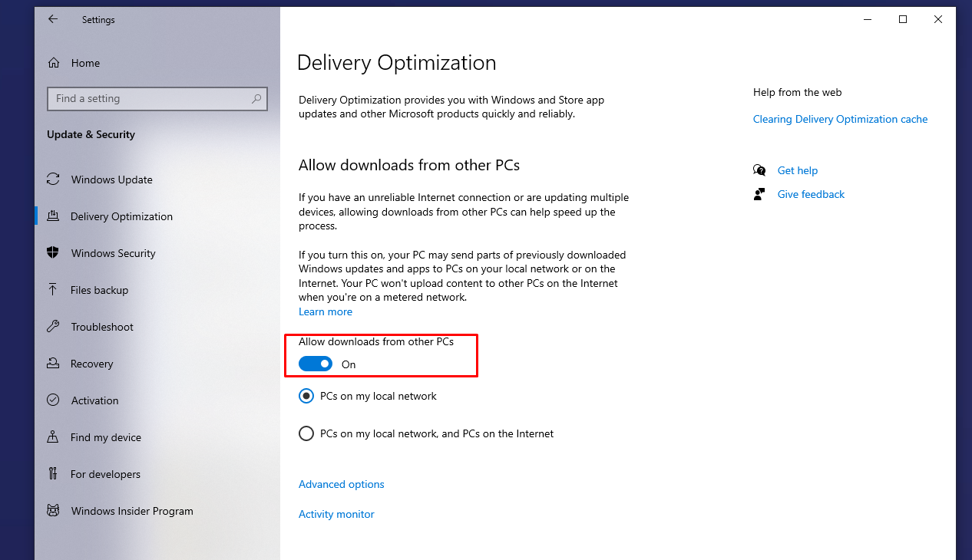
Task: Open Recovery options
Action: (x=93, y=363)
